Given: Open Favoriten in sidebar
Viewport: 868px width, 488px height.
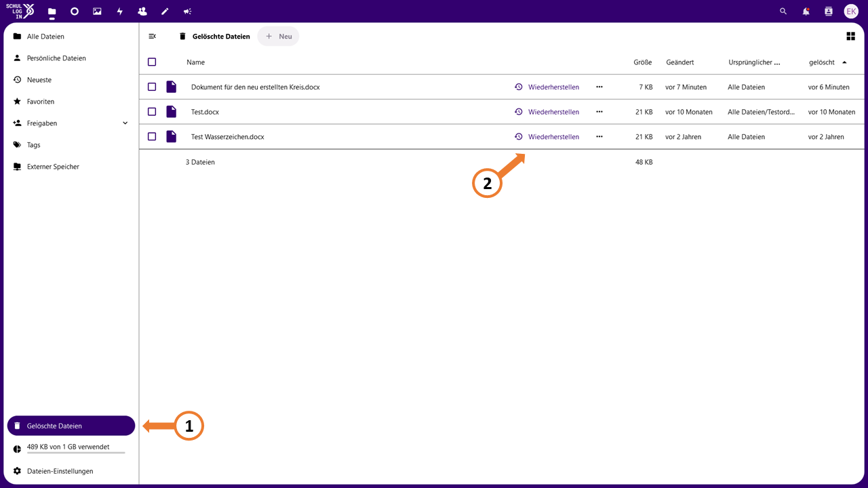Looking at the screenshot, I should click(x=71, y=102).
